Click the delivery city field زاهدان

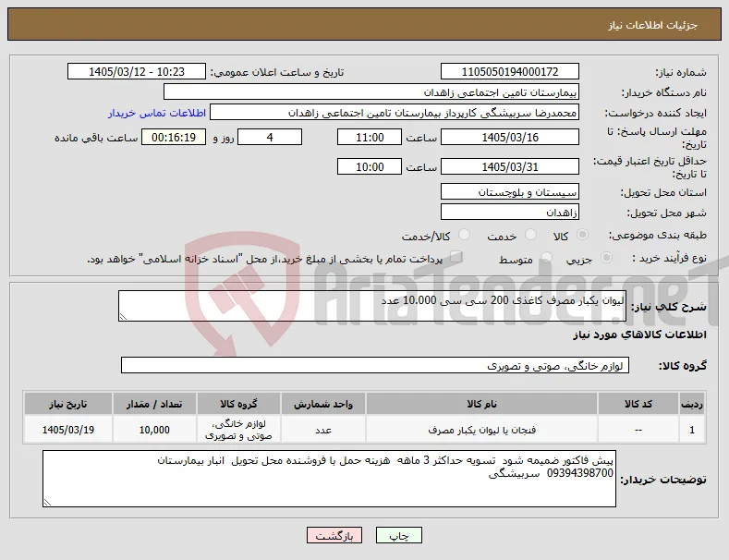[x=509, y=213]
